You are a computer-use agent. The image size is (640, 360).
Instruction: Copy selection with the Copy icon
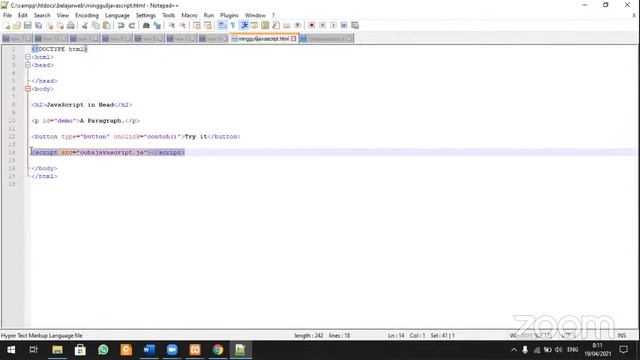coord(96,25)
